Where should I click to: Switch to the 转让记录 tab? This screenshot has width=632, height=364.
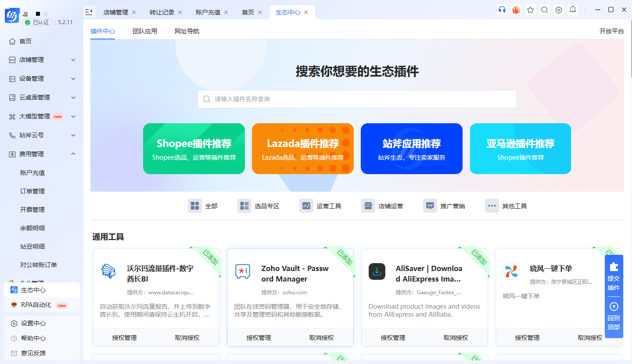pos(162,12)
